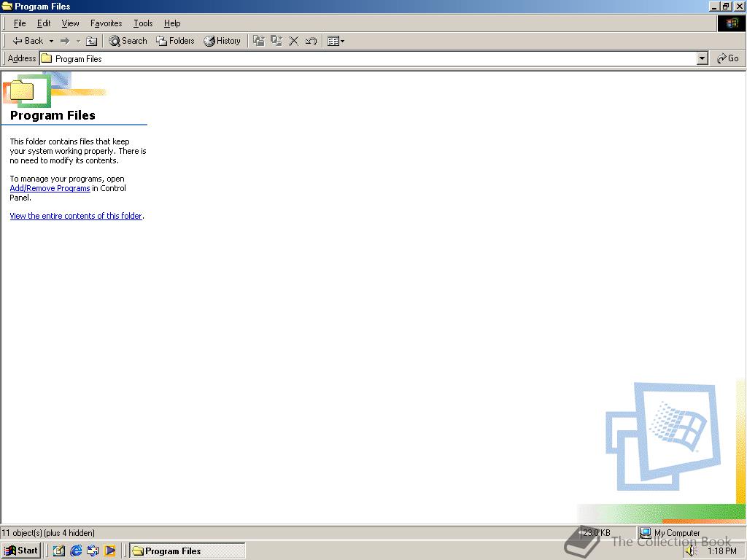The image size is (747, 560).
Task: Open the Favorites menu
Action: pos(106,23)
